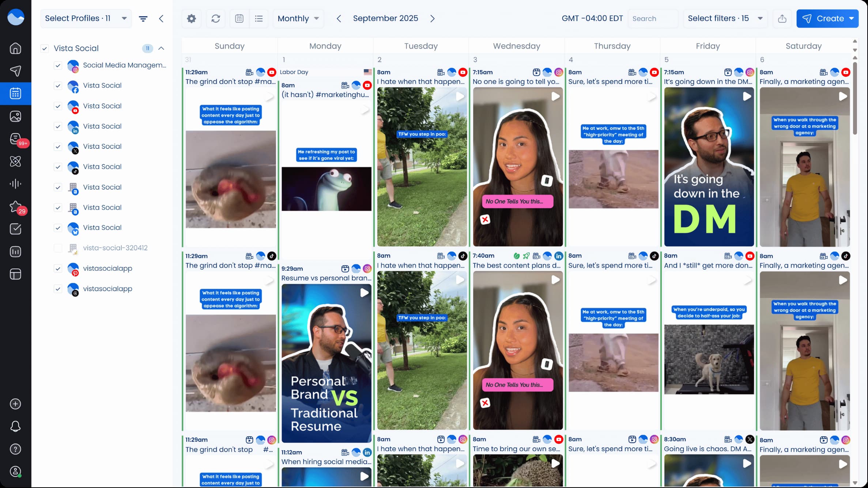Open the profile filter lines icon
The width and height of the screenshot is (868, 488).
pyautogui.click(x=143, y=19)
